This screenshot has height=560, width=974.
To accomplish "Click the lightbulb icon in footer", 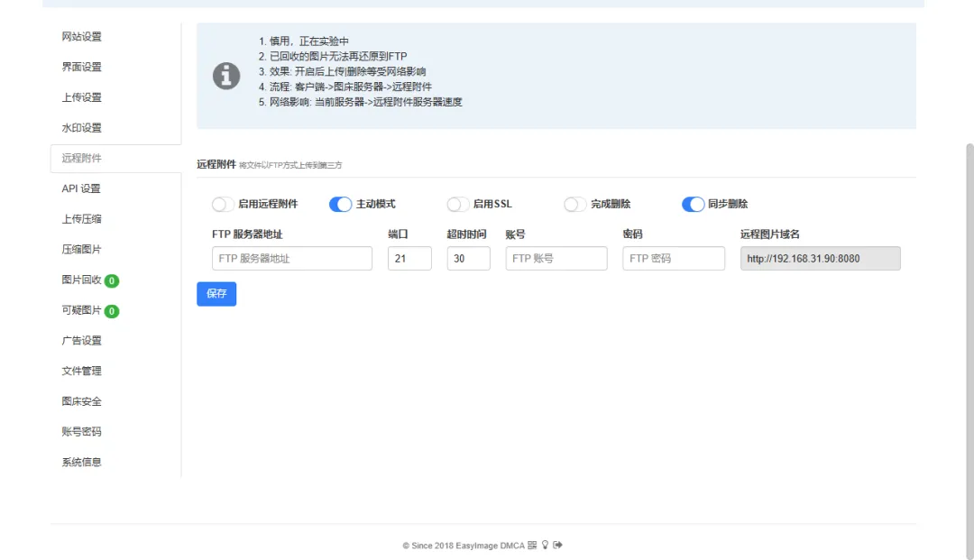I will point(545,546).
